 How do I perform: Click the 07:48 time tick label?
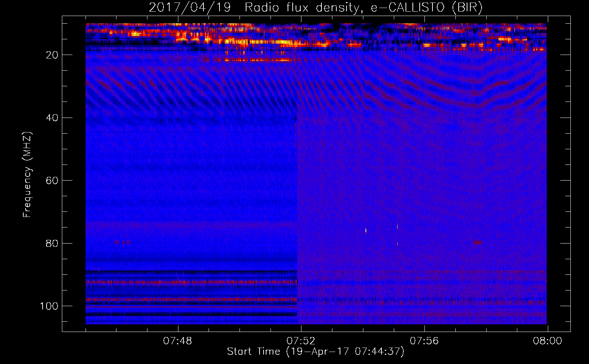tap(178, 341)
